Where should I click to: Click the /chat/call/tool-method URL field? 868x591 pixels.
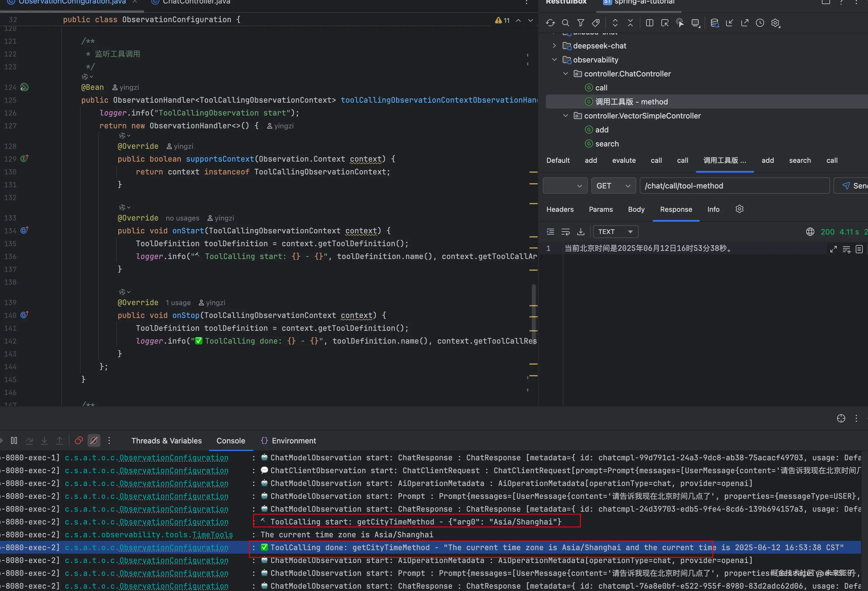click(734, 186)
